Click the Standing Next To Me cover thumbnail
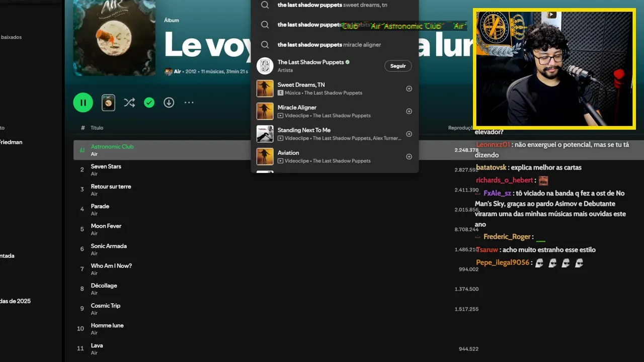Image resolution: width=644 pixels, height=362 pixels. point(265,134)
